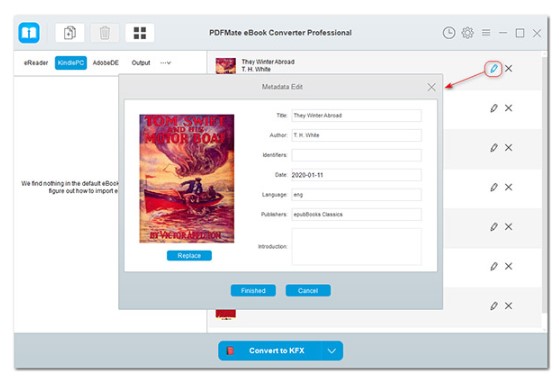
Task: Click the They Winter Abroad list thumbnail
Action: pos(226,66)
